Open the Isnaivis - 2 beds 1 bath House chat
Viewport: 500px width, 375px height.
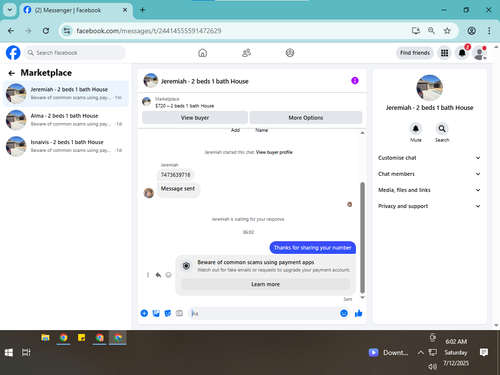66,146
